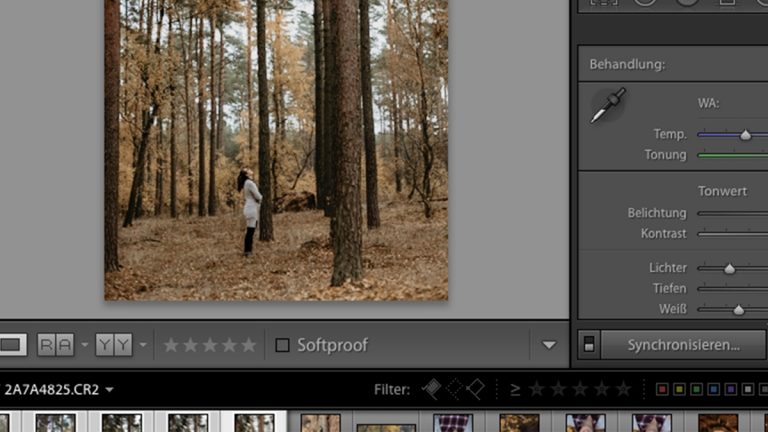
Task: Filter by rejected photos flag icon
Action: (476, 389)
